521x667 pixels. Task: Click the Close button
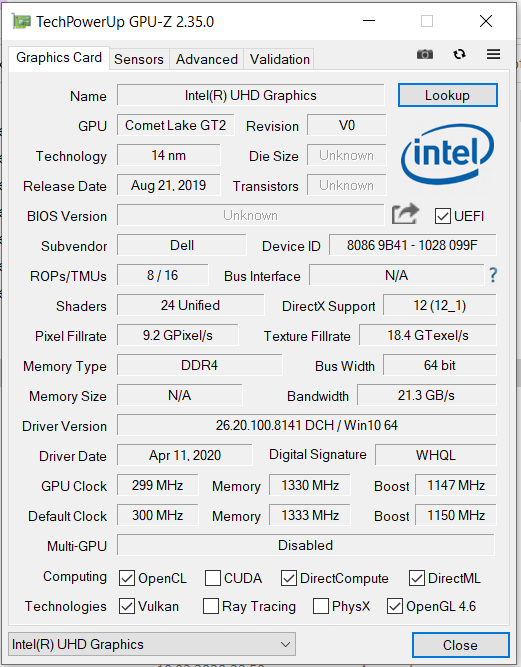point(460,645)
